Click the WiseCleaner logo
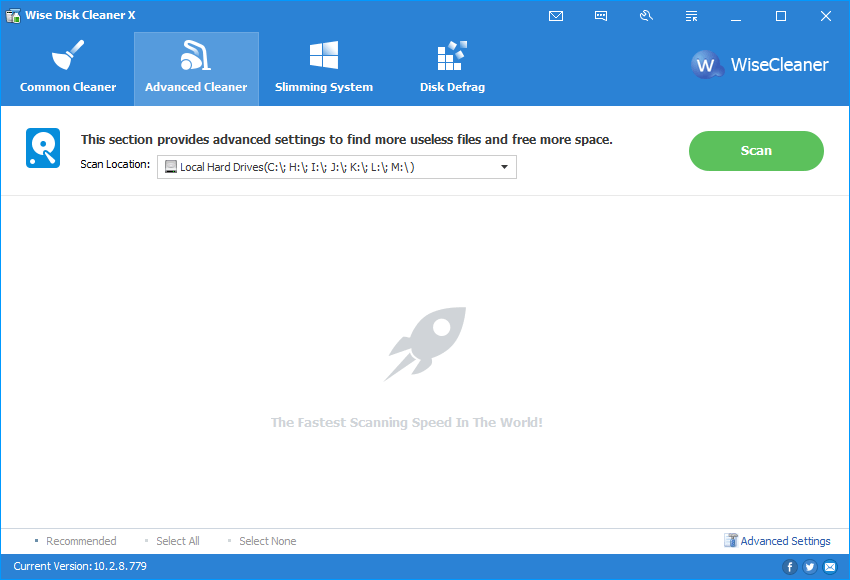This screenshot has width=850, height=580. pyautogui.click(x=759, y=65)
